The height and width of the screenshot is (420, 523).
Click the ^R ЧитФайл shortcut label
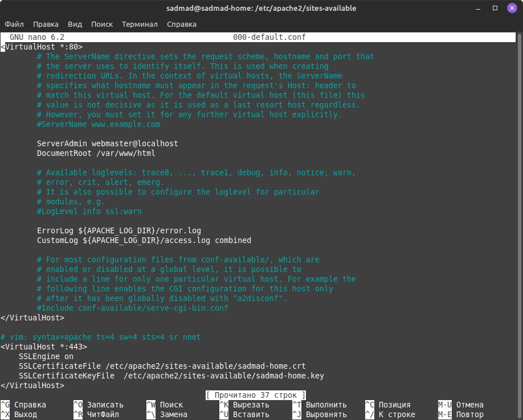point(98,414)
